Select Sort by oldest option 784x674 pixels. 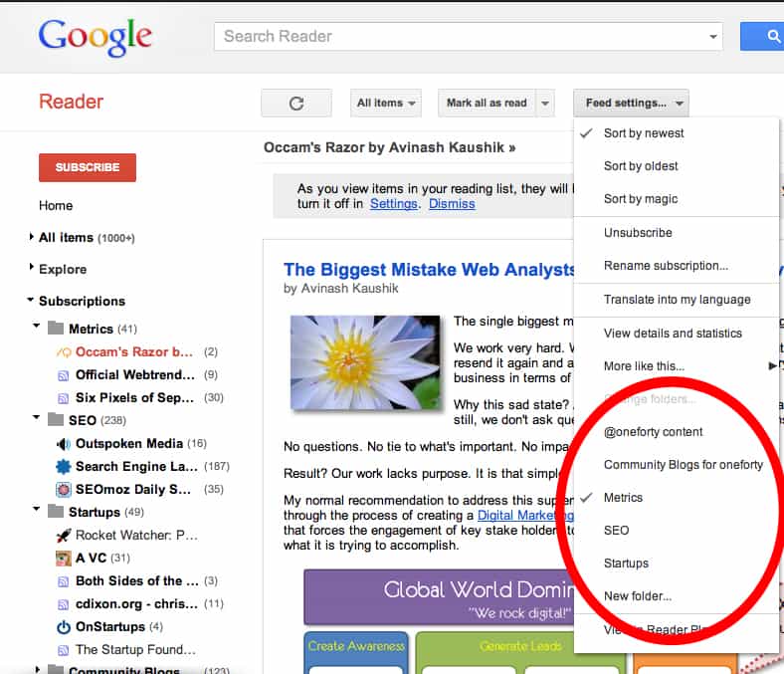[677, 166]
